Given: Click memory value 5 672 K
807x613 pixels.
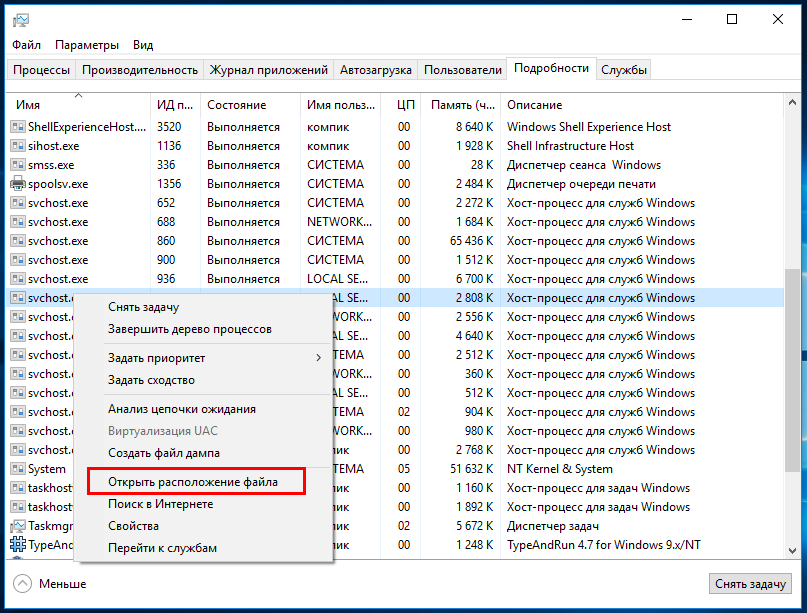Looking at the screenshot, I should pos(474,526).
